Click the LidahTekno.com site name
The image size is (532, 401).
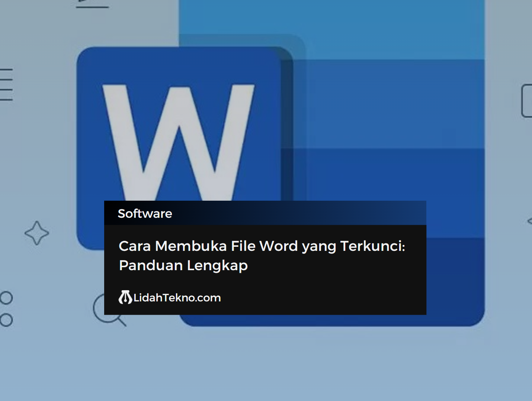[177, 298]
